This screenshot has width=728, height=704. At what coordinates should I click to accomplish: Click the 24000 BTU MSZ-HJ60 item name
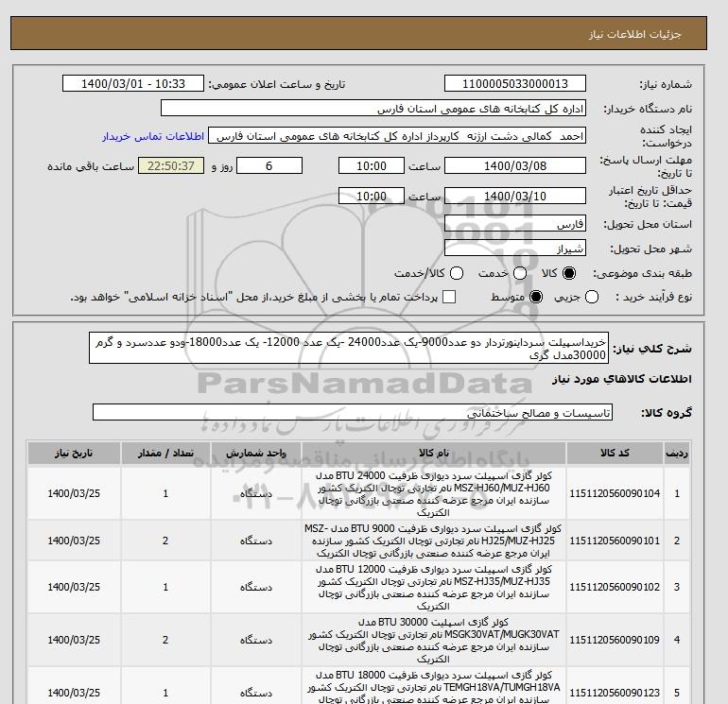point(434,494)
